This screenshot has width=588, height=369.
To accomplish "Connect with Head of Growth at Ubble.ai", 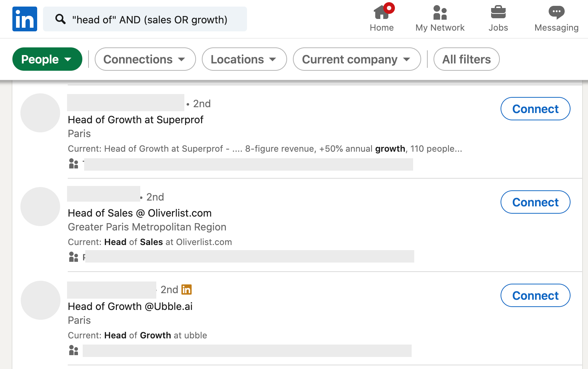I will (535, 295).
